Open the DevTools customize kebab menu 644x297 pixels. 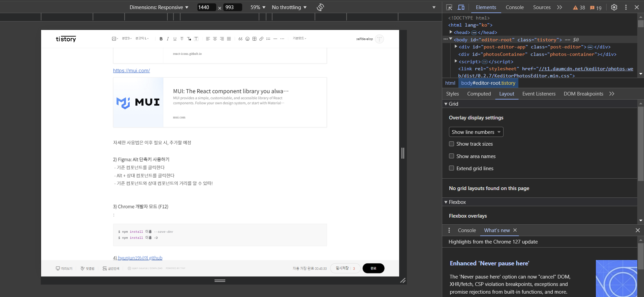tap(626, 7)
